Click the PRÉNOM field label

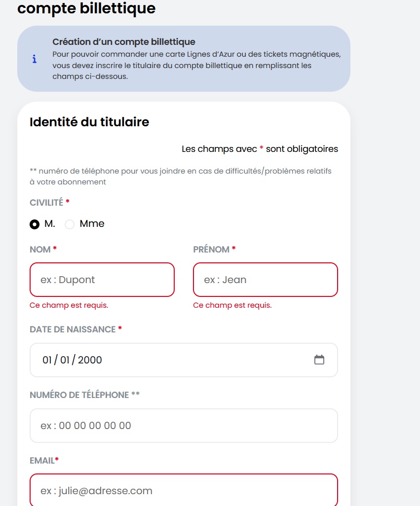pyautogui.click(x=211, y=250)
